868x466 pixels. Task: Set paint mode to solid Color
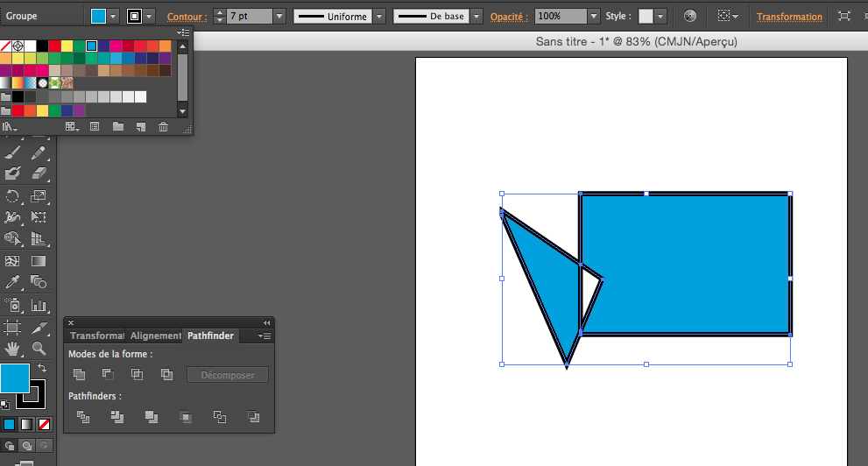pos(9,425)
